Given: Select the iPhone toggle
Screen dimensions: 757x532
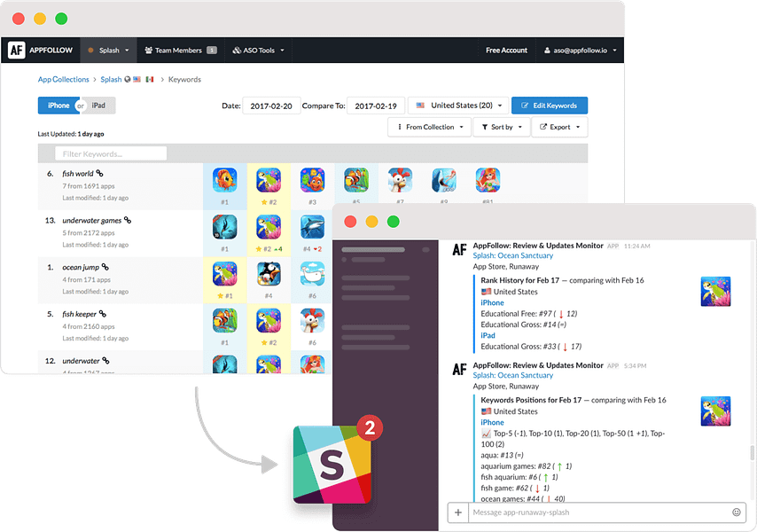Looking at the screenshot, I should pos(58,105).
